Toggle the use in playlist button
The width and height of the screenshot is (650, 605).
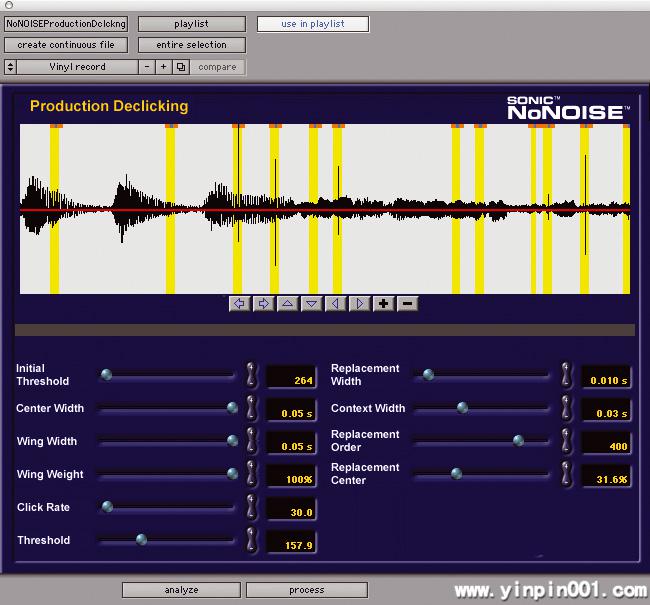point(313,24)
